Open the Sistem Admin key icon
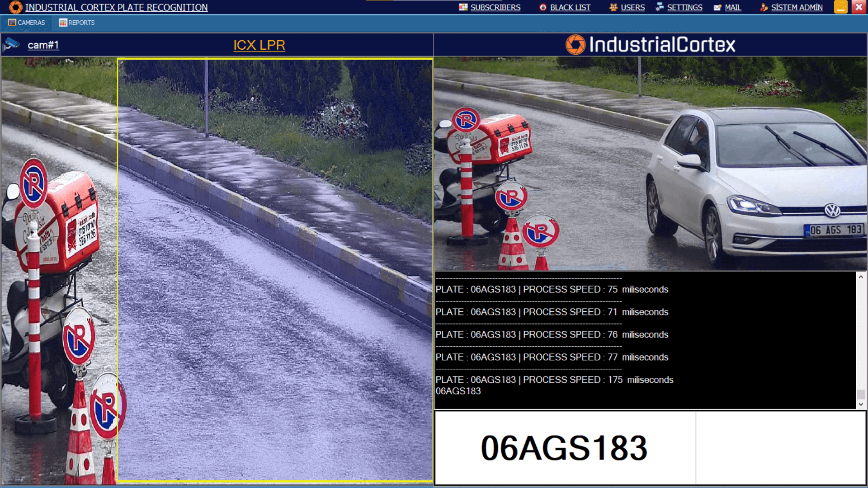The height and width of the screenshot is (488, 868). (764, 7)
